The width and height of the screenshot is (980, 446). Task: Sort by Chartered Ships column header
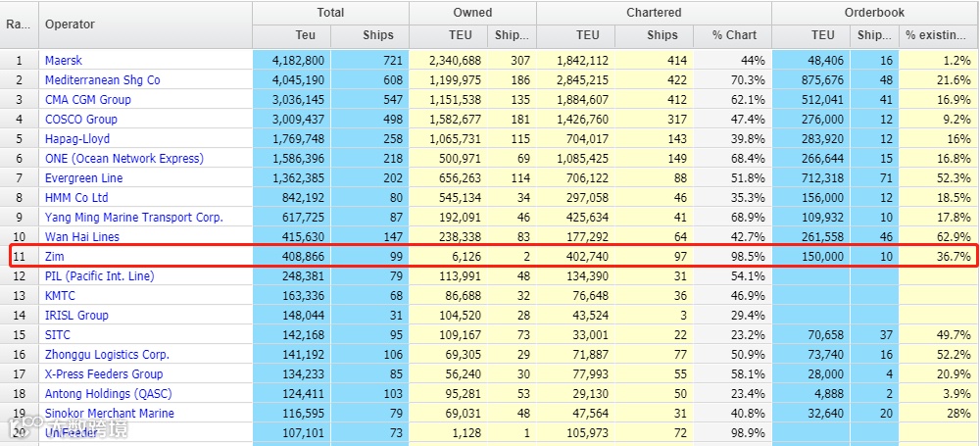coord(654,35)
